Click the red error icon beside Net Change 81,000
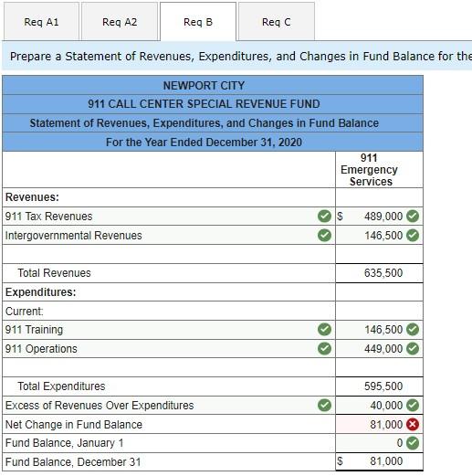 tap(413, 424)
